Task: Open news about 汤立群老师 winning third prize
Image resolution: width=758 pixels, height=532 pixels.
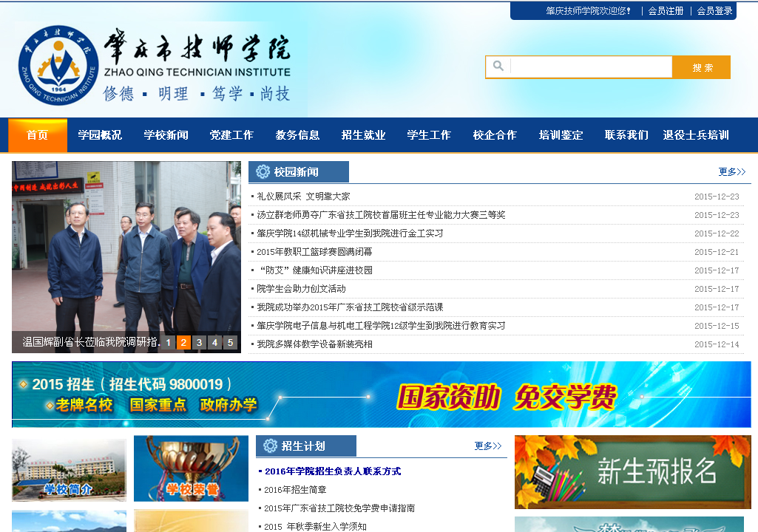Action: 381,214
